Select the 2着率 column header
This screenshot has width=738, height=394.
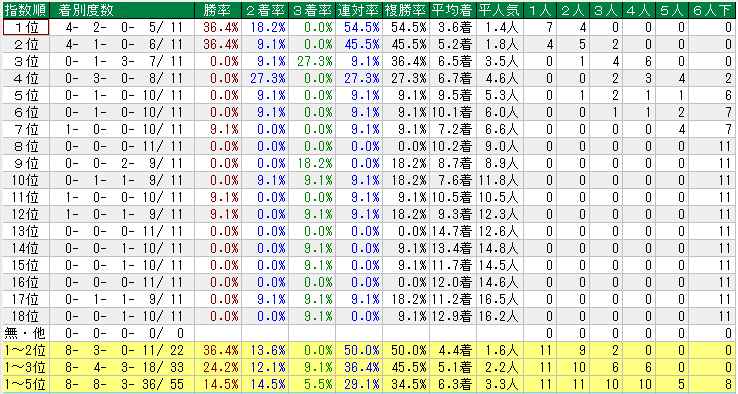265,10
